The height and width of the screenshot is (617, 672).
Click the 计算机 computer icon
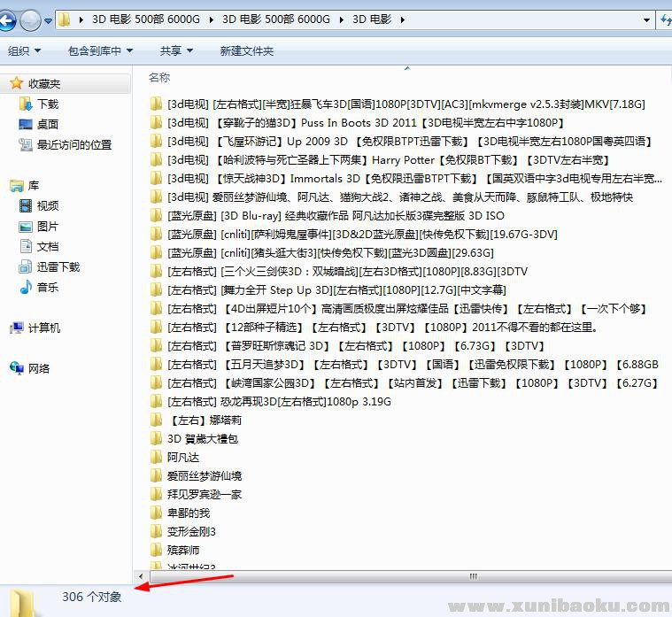[17, 328]
